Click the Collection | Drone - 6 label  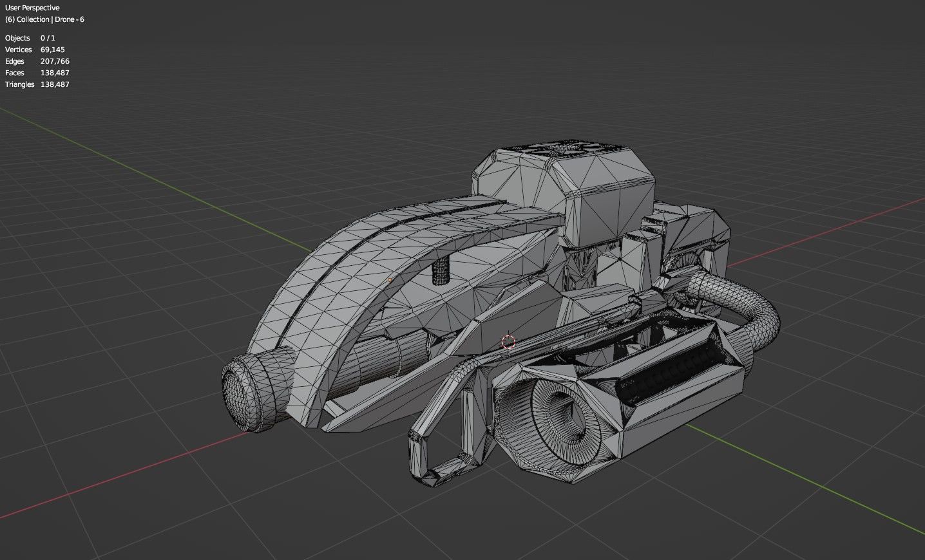44,19
